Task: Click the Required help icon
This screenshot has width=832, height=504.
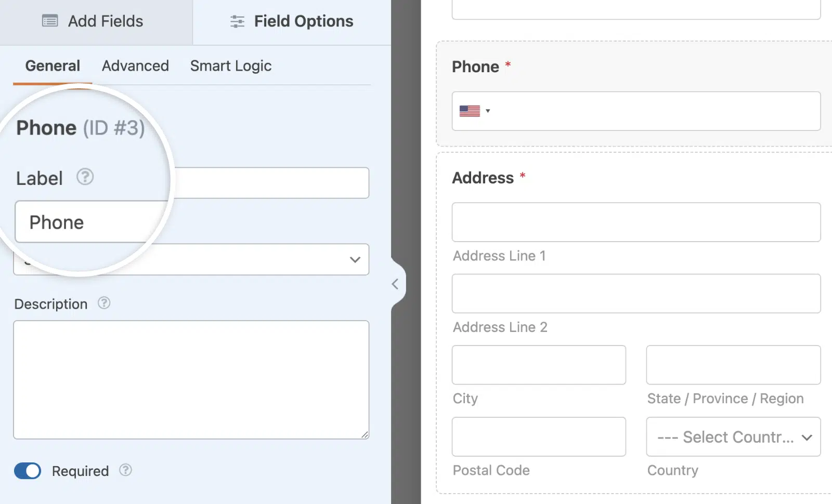Action: [125, 470]
